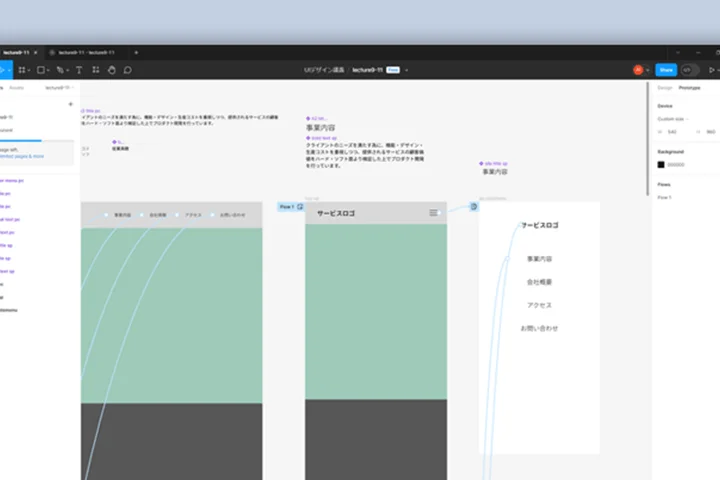Click the hamburger menu icon in sp frame

point(433,213)
